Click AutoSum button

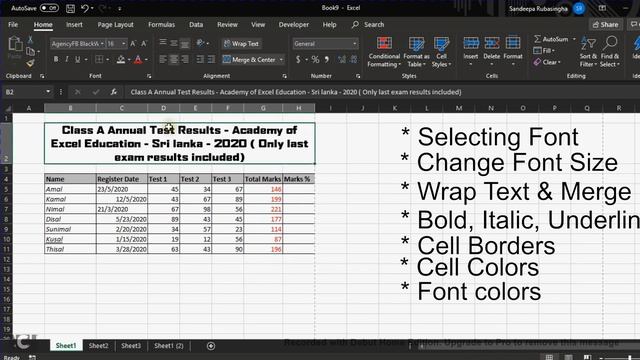coord(551,39)
